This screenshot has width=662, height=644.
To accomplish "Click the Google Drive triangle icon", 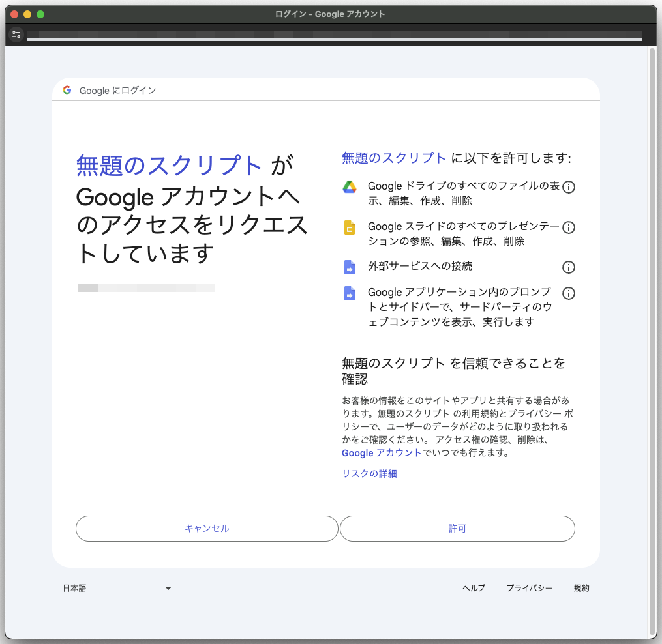I will pyautogui.click(x=350, y=187).
